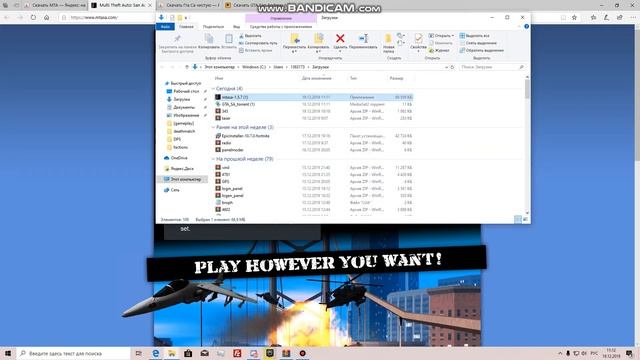The height and width of the screenshot is (360, 640).
Task: Collapse the 'Сегодня (4)' group
Action: (213, 89)
